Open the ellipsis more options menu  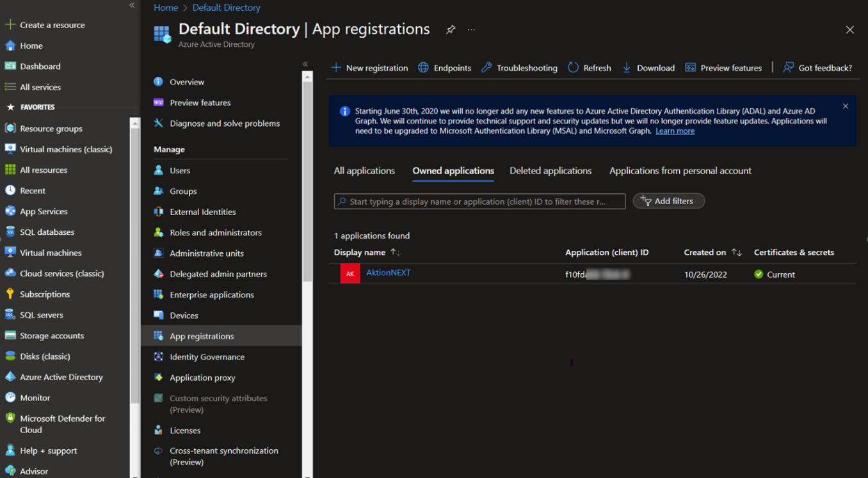click(x=471, y=29)
